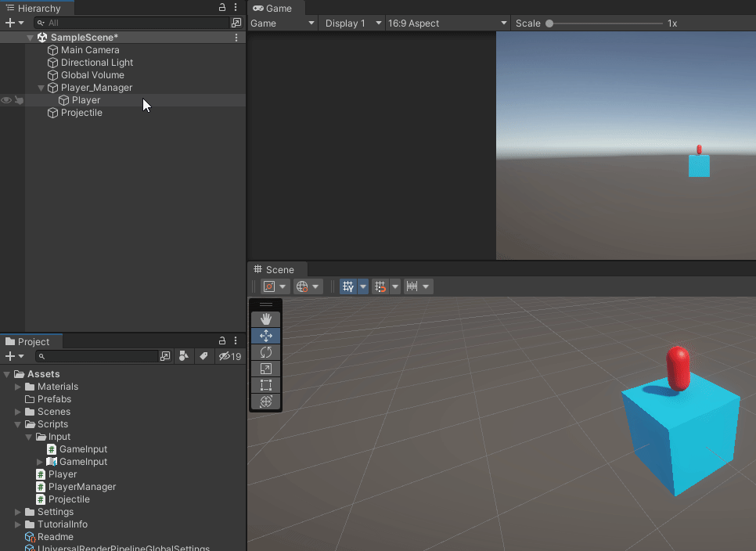Select the Transform tool at the overlay bottom
Screen dimensions: 756x551
(266, 402)
